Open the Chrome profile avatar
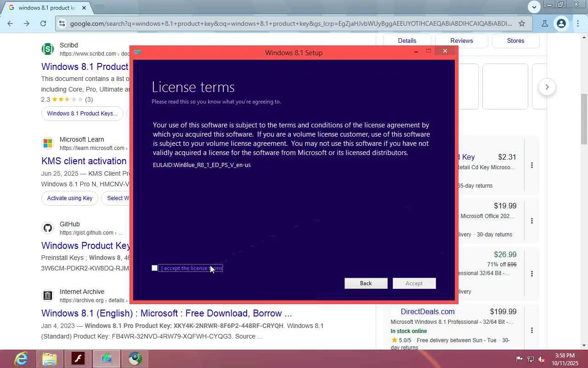This screenshot has height=368, width=588. [x=561, y=23]
